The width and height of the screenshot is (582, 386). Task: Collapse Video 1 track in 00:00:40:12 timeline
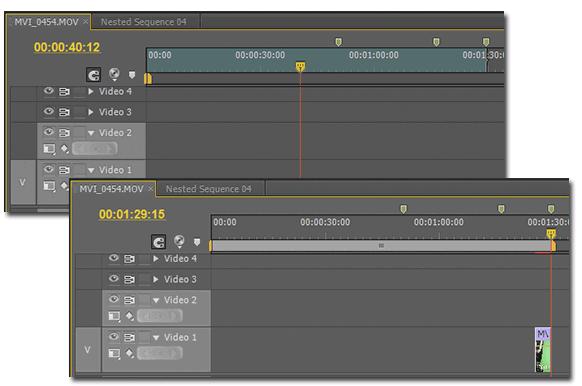[91, 170]
